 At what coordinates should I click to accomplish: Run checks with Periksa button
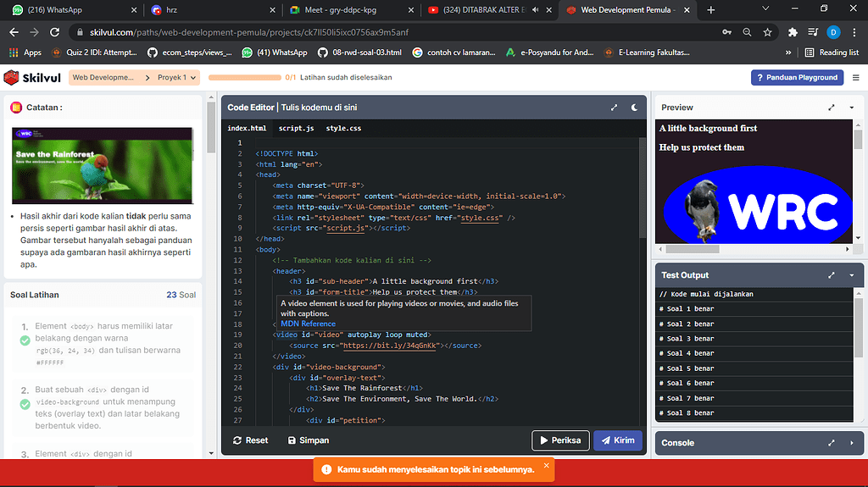(561, 440)
